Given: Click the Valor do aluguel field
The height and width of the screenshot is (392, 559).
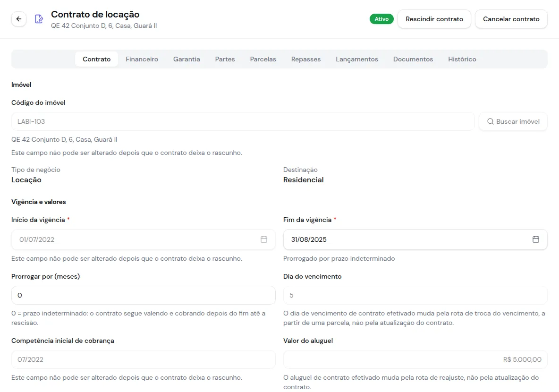Looking at the screenshot, I should click(415, 359).
